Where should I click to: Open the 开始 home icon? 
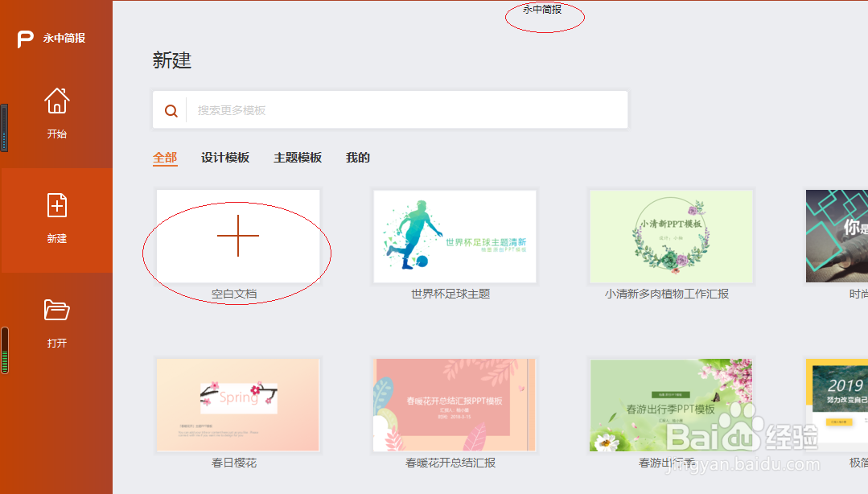click(x=57, y=101)
